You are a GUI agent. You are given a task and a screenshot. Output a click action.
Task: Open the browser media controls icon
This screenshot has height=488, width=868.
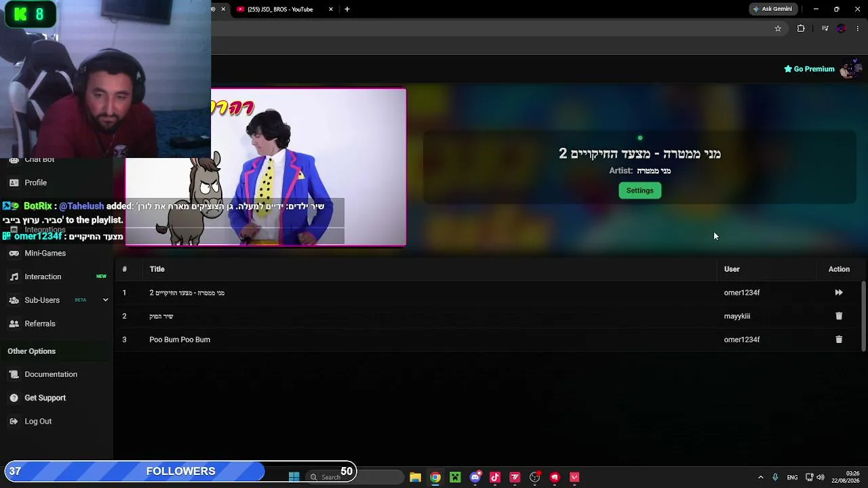click(825, 28)
